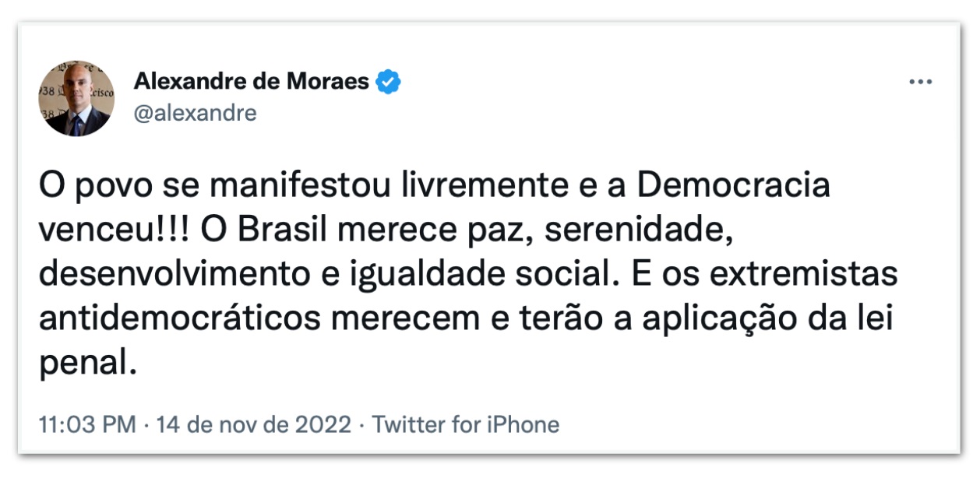Open the three-dot more options menu

pos(920,83)
